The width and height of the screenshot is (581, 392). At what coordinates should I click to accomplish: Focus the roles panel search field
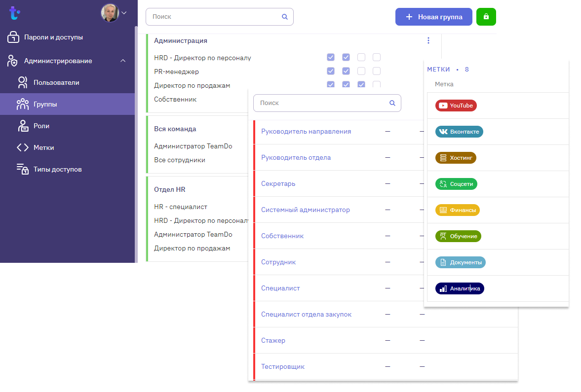coord(327,103)
